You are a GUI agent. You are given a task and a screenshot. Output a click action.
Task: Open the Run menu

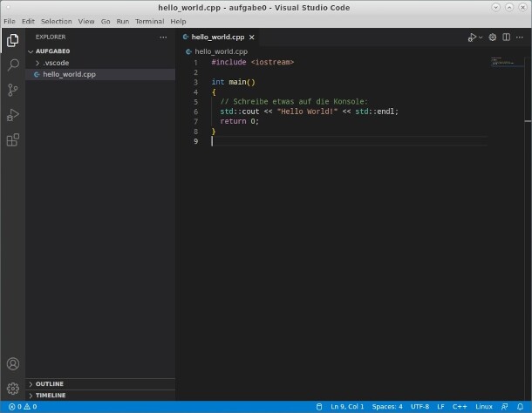122,22
